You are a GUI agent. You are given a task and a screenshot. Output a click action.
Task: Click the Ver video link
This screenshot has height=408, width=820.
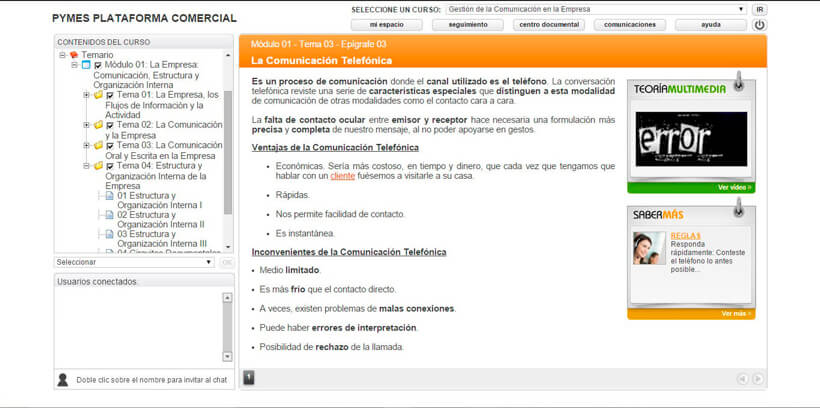[734, 187]
